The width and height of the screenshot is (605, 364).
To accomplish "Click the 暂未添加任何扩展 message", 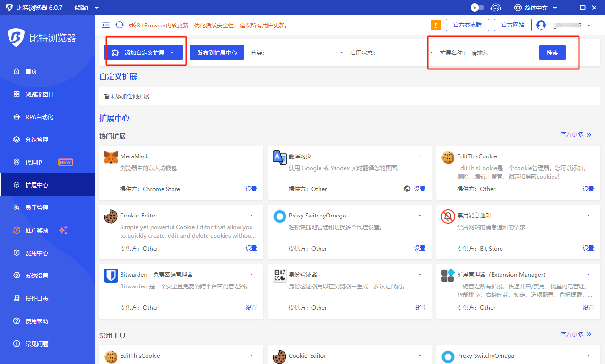I will (127, 96).
